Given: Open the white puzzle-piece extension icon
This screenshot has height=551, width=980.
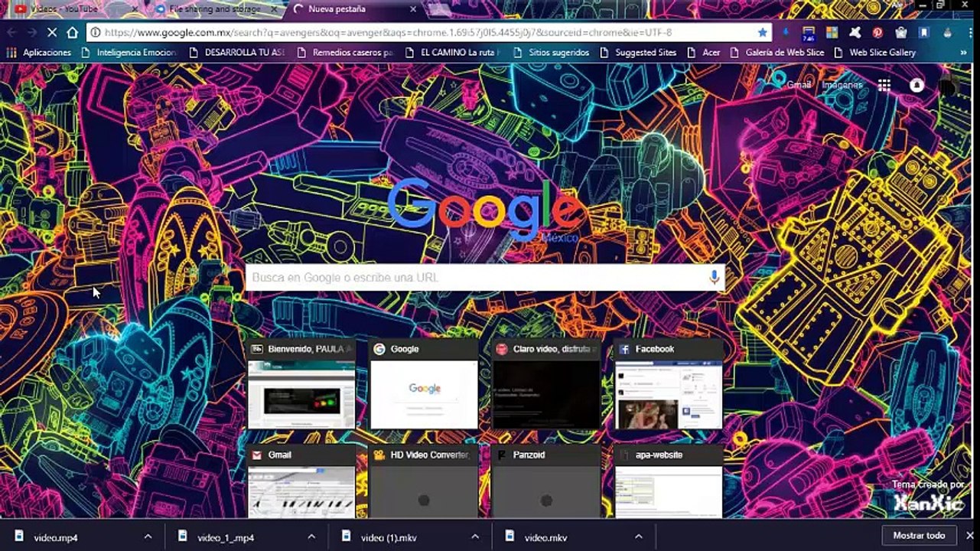Looking at the screenshot, I should tap(855, 32).
